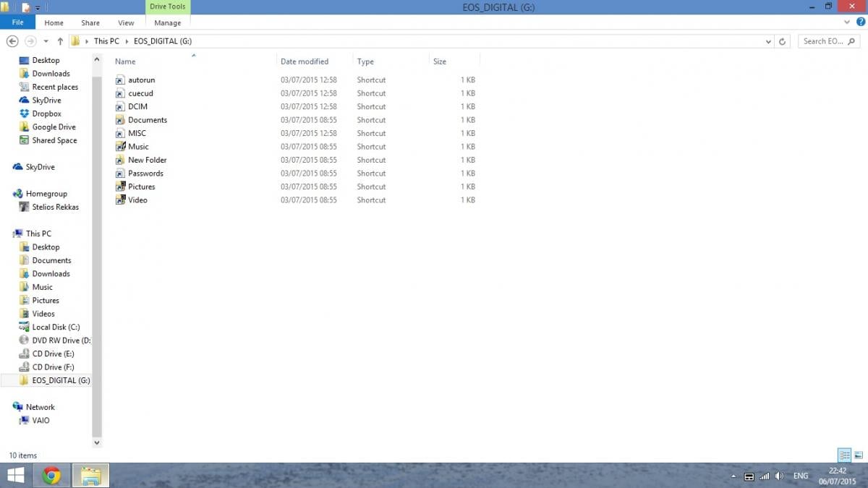Click the Search EOS_DIGITAL input box

tap(830, 41)
